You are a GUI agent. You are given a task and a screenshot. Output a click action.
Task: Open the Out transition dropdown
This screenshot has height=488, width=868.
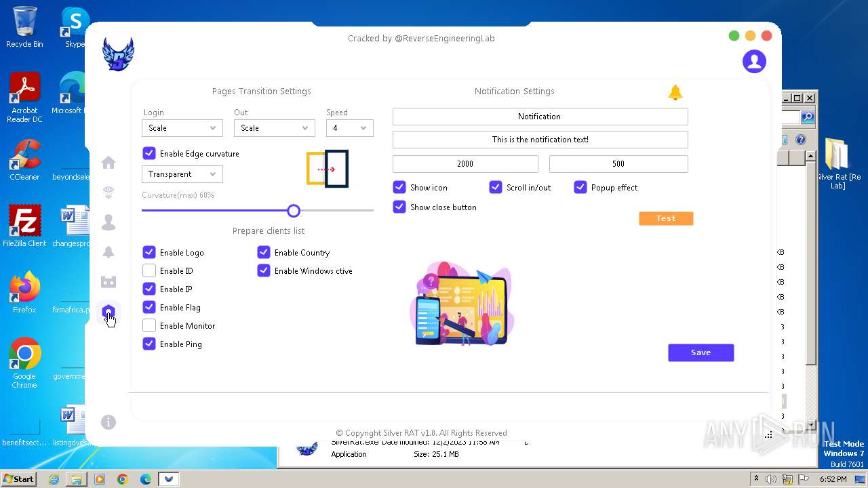[274, 127]
